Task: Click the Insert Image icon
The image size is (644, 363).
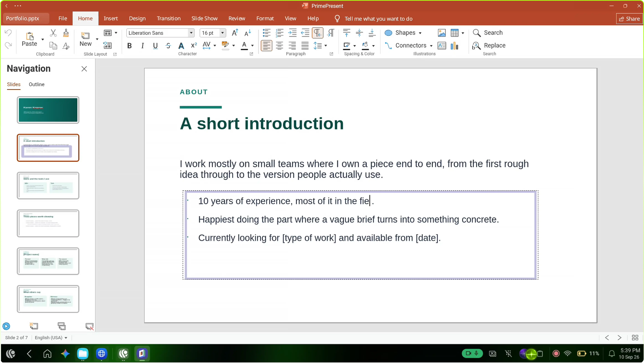Action: (441, 33)
